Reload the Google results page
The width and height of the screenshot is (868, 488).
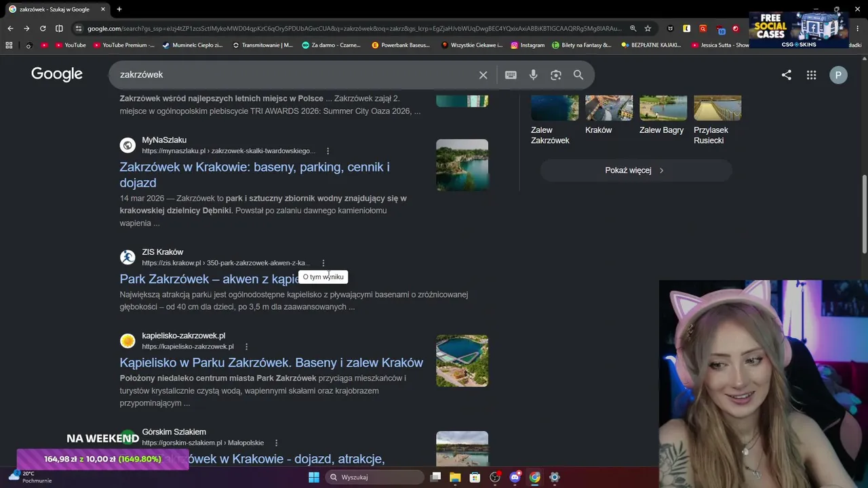43,28
